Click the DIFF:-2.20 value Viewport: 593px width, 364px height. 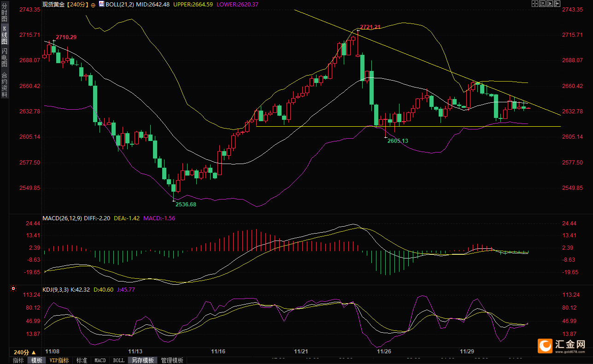97,218
